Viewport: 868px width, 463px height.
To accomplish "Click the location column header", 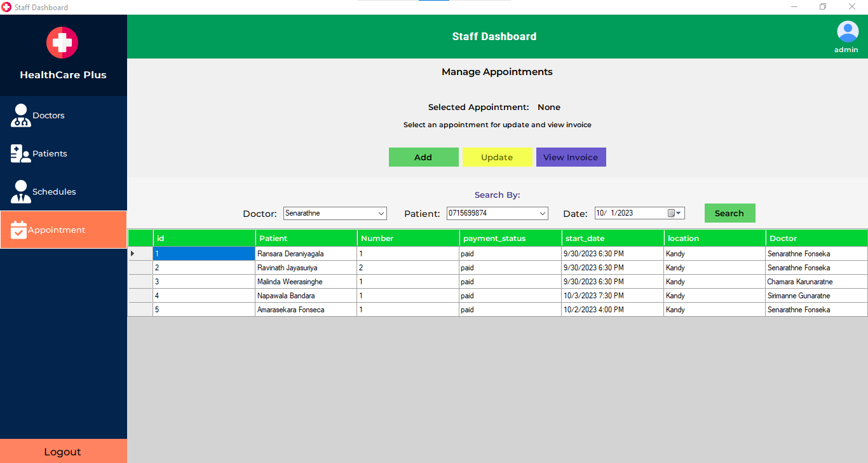I will 715,238.
